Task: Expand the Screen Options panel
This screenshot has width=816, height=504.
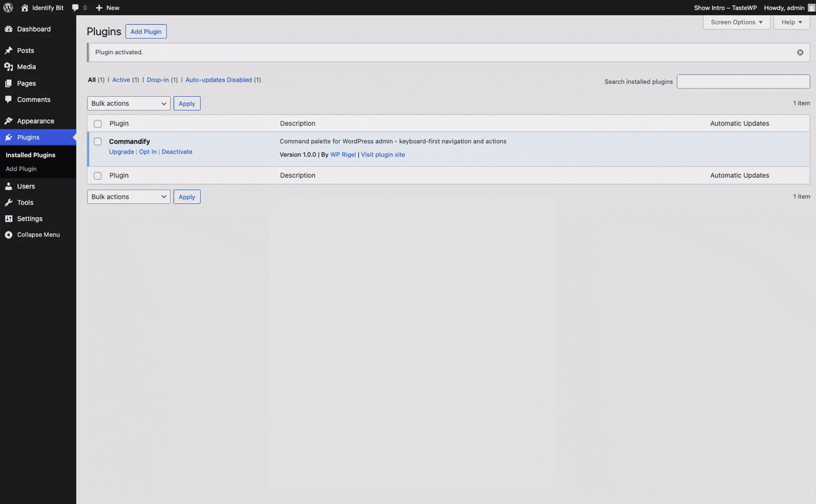Action: (736, 22)
